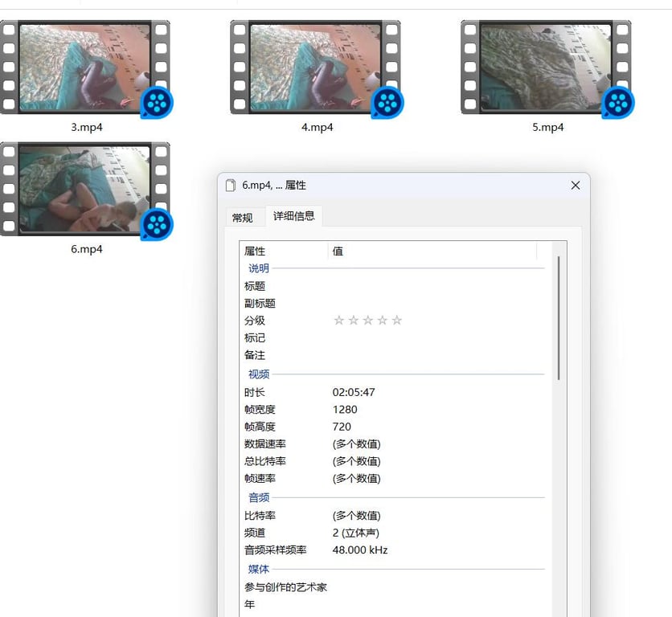Screen dimensions: 672x617
Task: Click the channel value 2 (立体声)
Action: point(356,533)
